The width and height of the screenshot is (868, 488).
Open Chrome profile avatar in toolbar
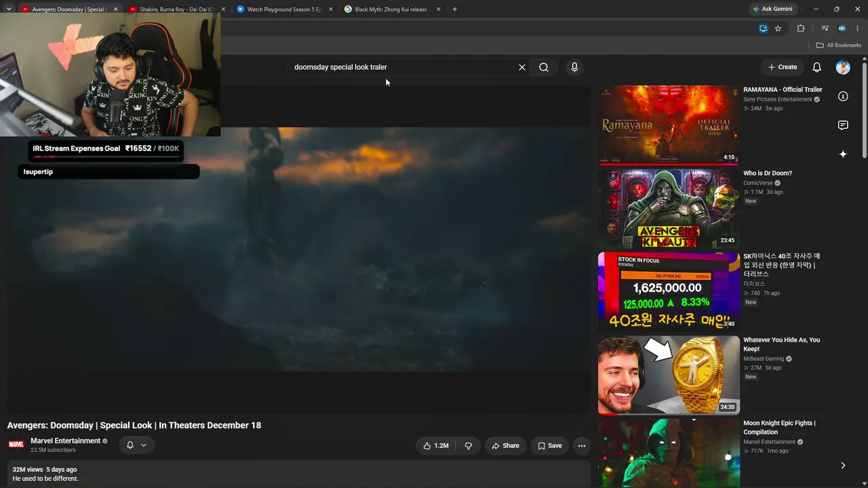[842, 28]
